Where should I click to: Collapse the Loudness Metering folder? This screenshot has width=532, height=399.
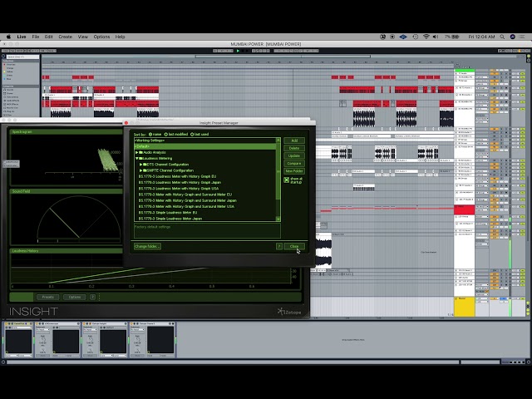pos(136,159)
